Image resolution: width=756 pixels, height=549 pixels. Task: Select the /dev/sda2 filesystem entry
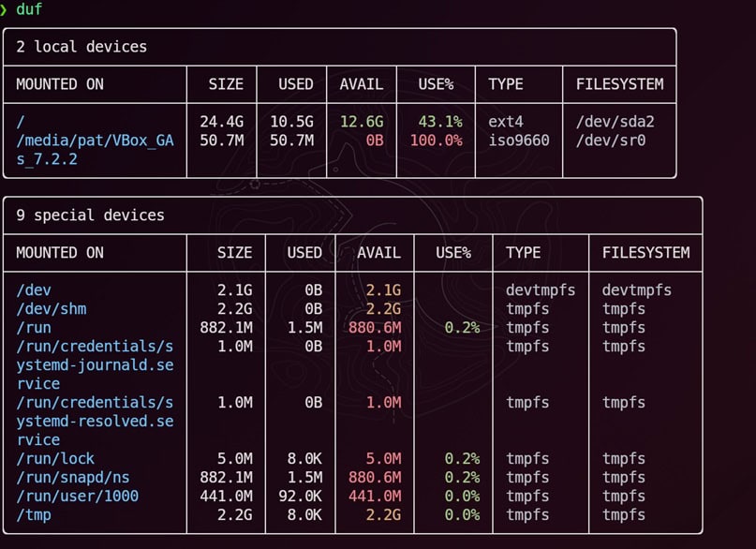(x=615, y=122)
